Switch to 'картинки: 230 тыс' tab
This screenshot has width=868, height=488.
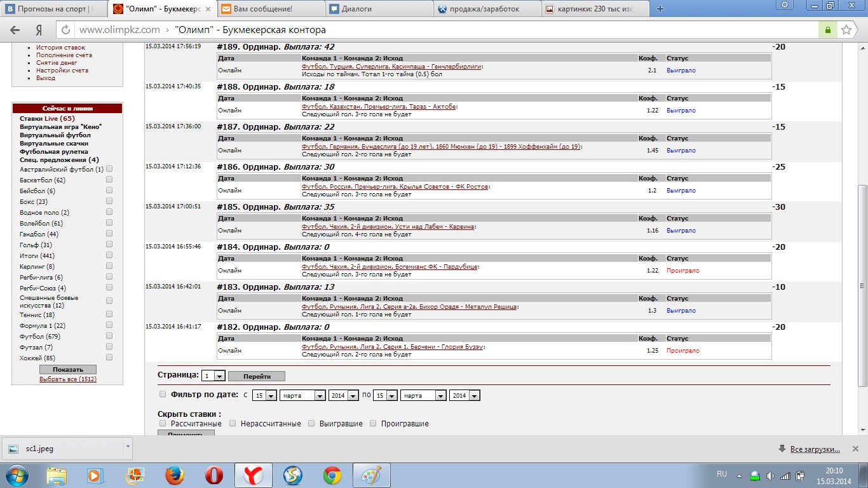594,9
